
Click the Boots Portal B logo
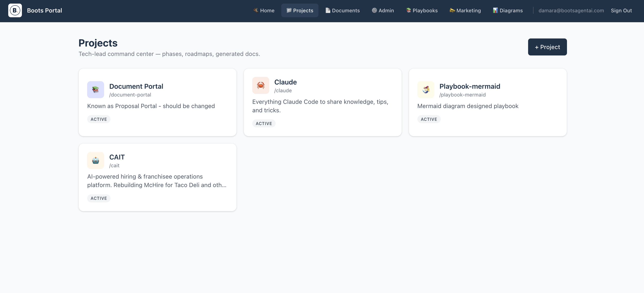point(15,11)
